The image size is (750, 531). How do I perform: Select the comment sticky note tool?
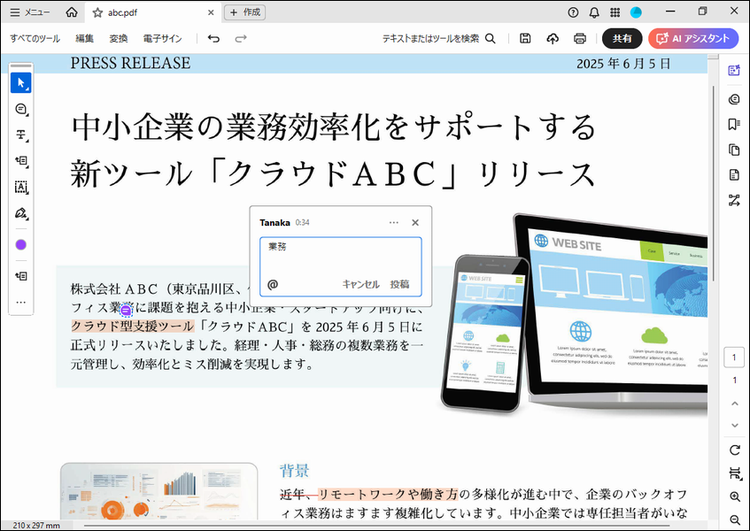pyautogui.click(x=21, y=109)
